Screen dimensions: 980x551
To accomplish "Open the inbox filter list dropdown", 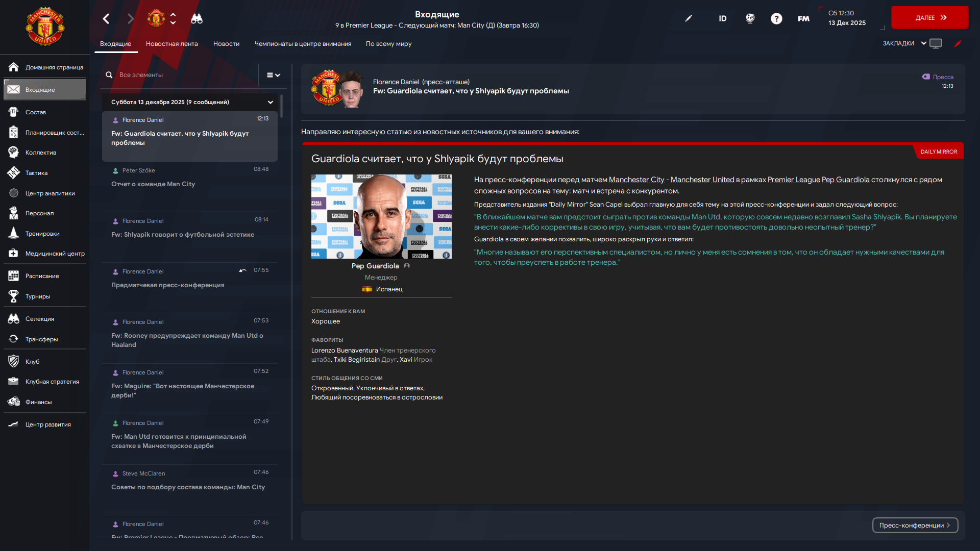I will [274, 75].
